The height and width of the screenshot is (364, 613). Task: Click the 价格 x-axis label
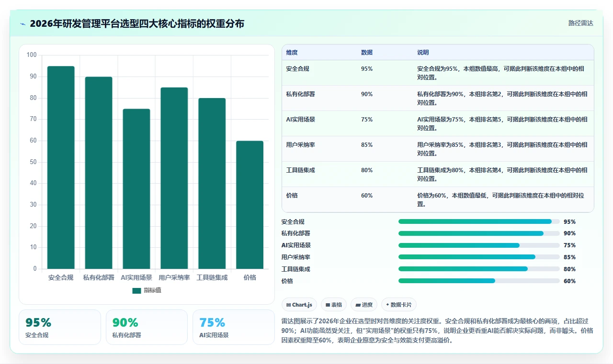click(x=250, y=277)
